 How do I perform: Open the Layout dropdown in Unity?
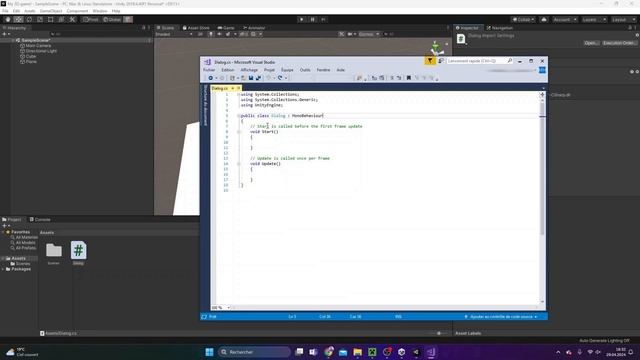tap(623, 19)
